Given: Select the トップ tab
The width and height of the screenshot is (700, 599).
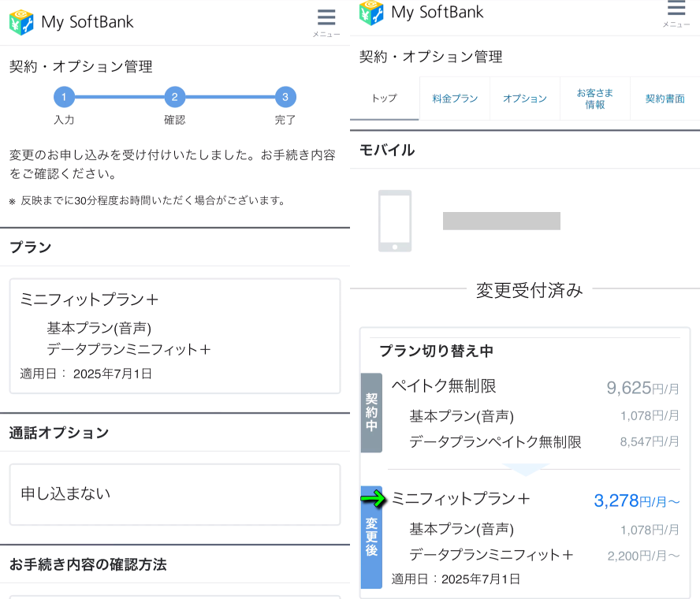Looking at the screenshot, I should (x=385, y=99).
